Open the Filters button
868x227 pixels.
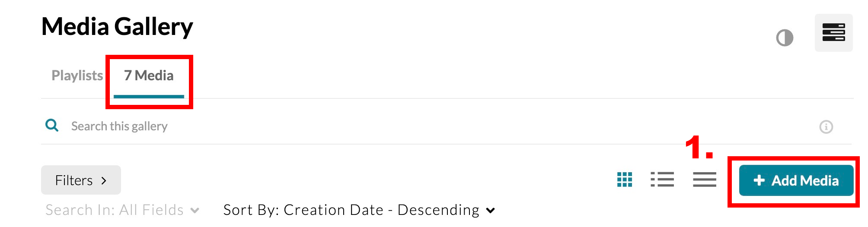(74, 180)
